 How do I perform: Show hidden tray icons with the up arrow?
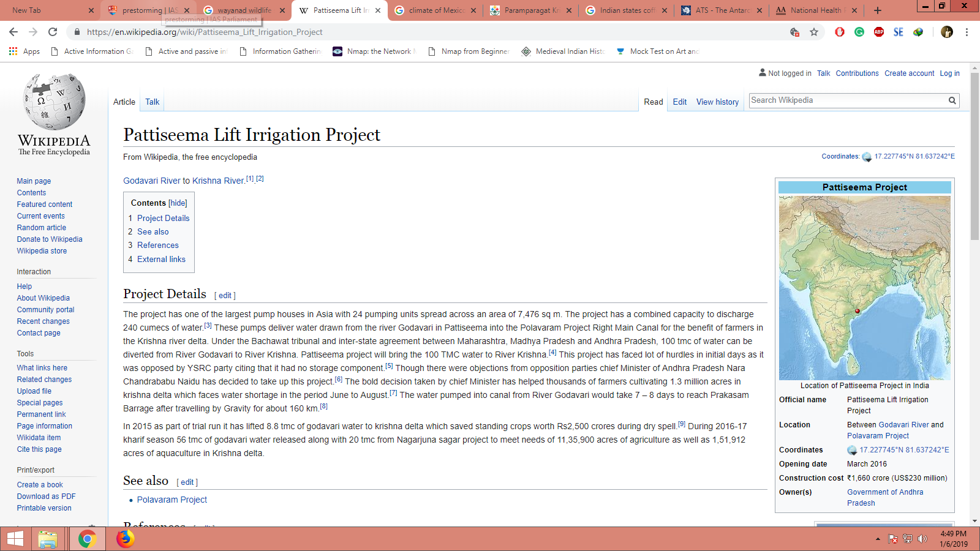pyautogui.click(x=878, y=539)
